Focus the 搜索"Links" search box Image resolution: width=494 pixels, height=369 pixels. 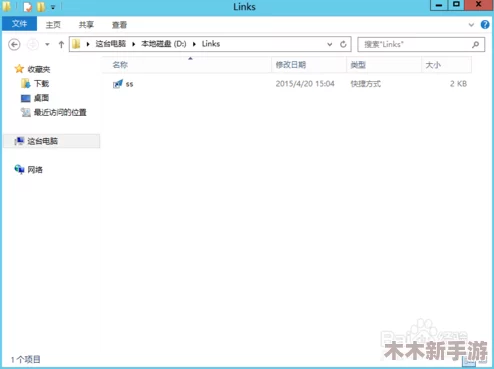click(x=421, y=44)
